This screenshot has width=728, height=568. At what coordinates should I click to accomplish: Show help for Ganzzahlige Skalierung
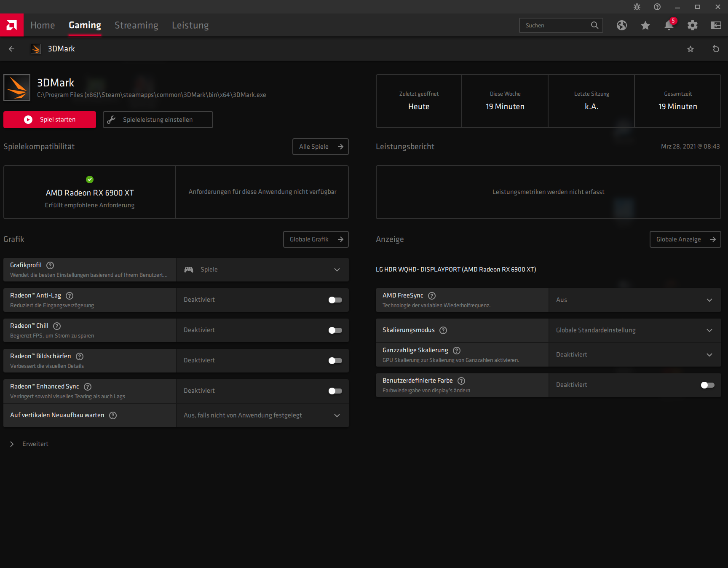point(457,350)
